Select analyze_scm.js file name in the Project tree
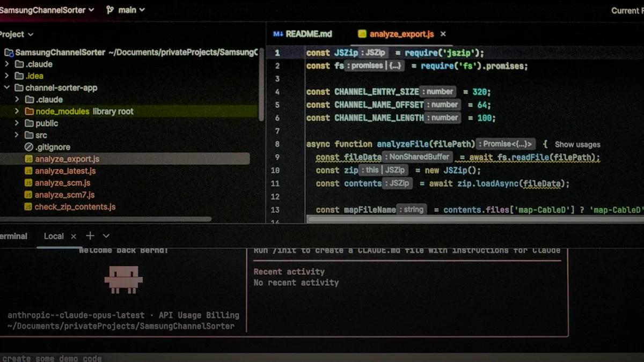 click(62, 183)
